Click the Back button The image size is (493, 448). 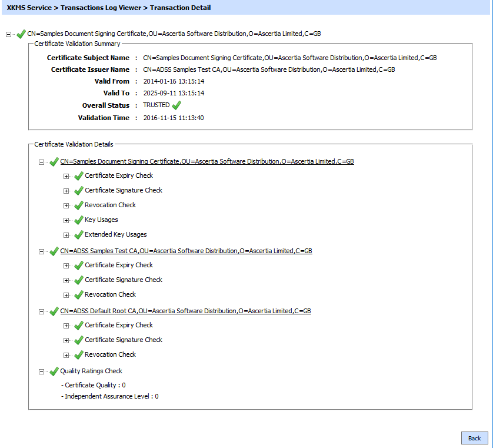[474, 438]
